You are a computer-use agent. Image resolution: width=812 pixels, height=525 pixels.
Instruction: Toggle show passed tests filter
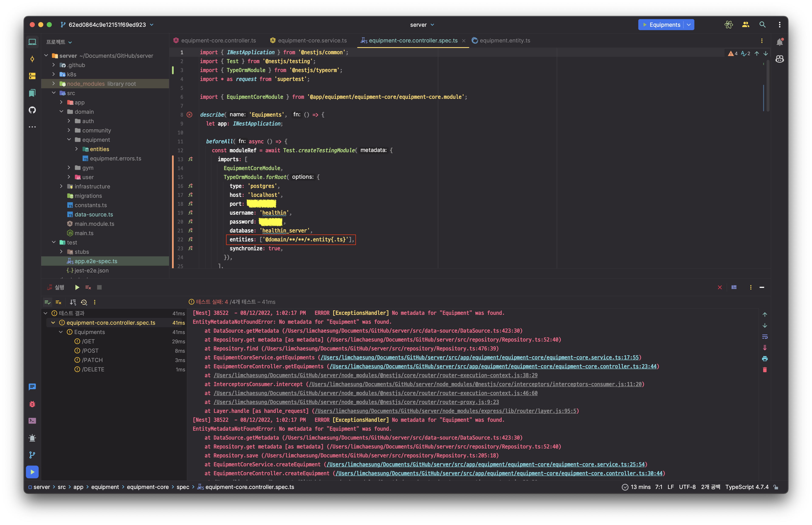coord(47,302)
